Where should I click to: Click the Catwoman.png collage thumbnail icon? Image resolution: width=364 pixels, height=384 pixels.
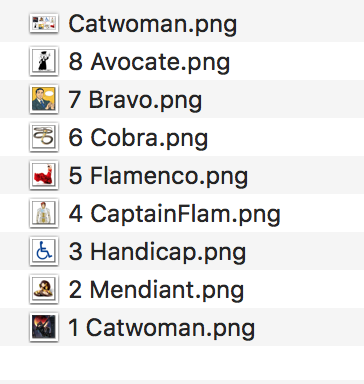(44, 23)
